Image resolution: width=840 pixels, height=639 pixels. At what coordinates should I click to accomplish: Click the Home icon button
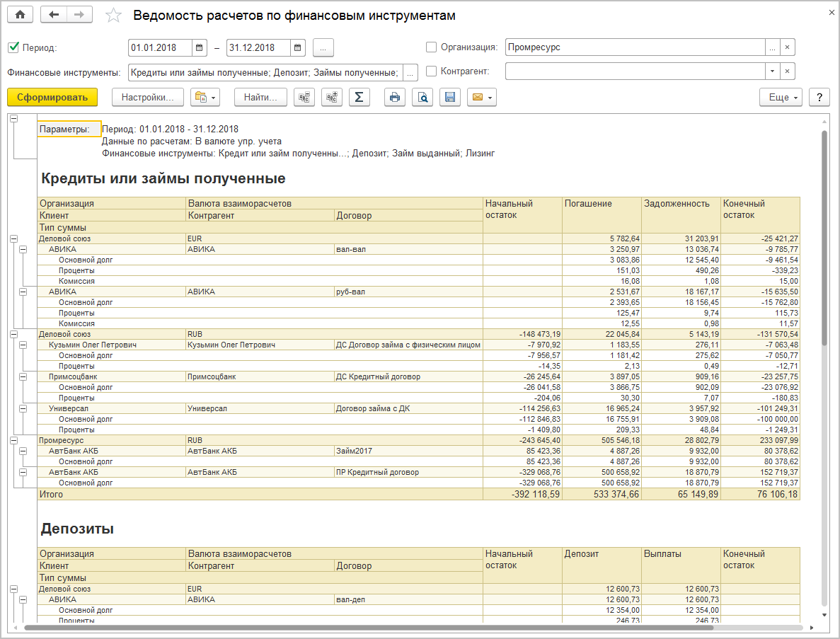(20, 15)
